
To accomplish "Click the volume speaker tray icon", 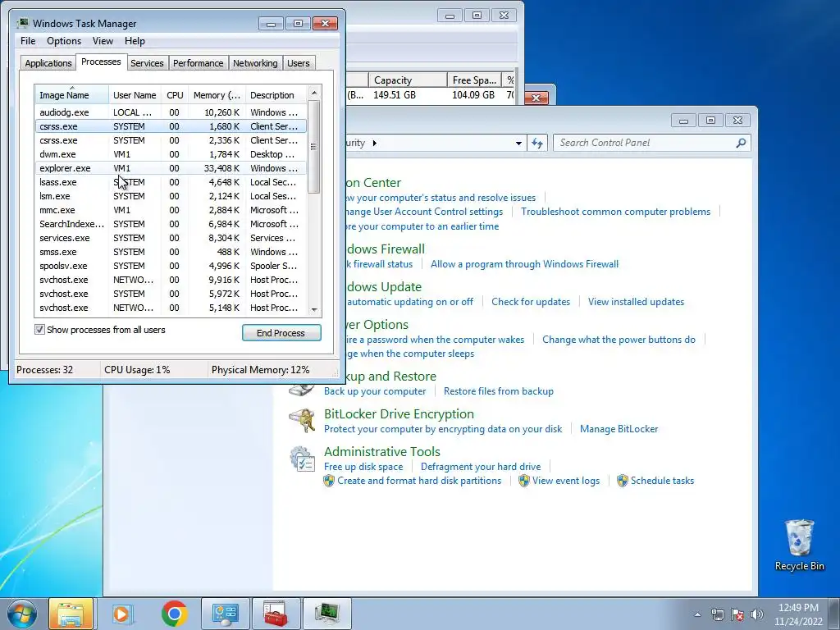I will (x=757, y=614).
